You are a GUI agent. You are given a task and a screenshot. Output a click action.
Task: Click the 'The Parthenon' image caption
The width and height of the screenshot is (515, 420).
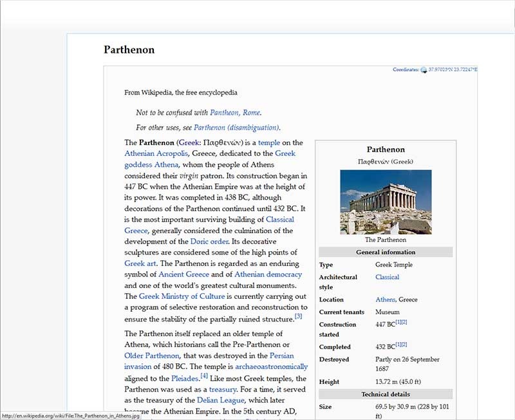click(386, 240)
